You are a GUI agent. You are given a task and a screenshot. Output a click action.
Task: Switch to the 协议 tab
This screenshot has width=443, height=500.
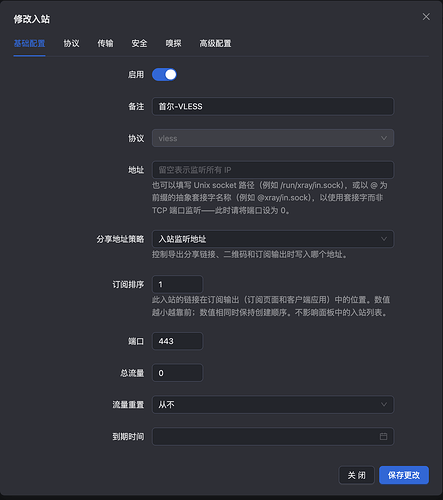(x=71, y=43)
